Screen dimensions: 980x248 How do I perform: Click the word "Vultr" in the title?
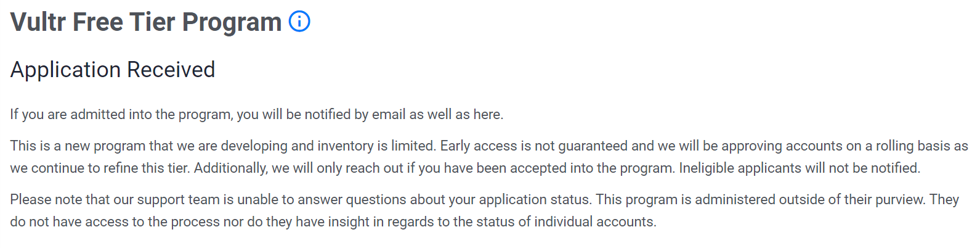pyautogui.click(x=38, y=22)
